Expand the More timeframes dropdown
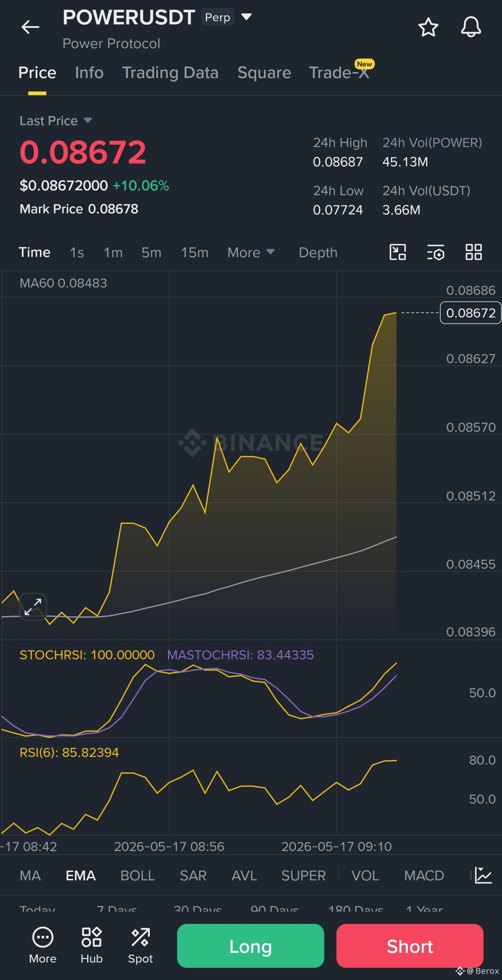Viewport: 502px width, 980px height. [x=251, y=252]
